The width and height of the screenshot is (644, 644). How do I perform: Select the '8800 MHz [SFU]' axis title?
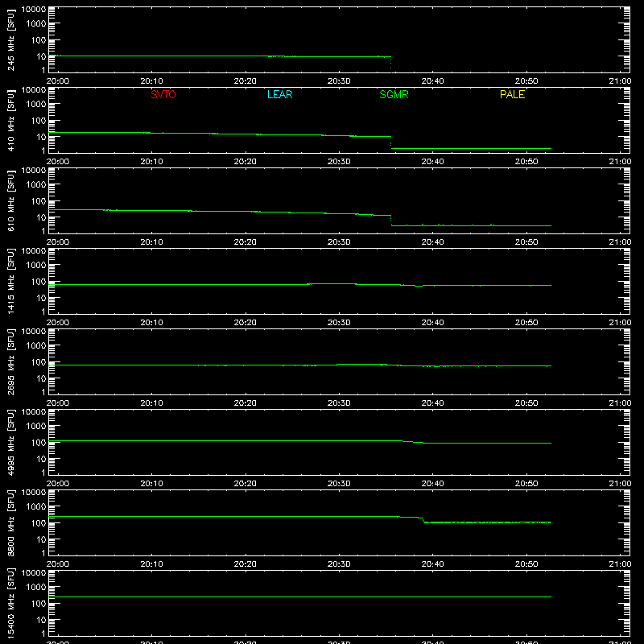coord(10,522)
